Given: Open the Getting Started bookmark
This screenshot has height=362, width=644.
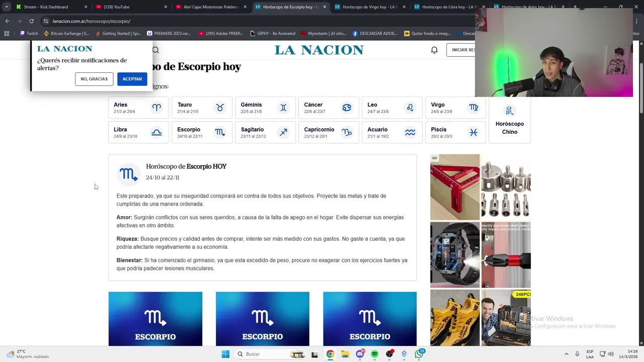Looking at the screenshot, I should (x=118, y=34).
